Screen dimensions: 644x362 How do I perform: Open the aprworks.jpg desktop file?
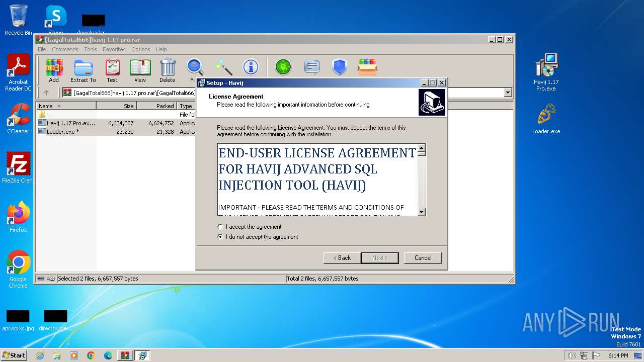point(18,321)
